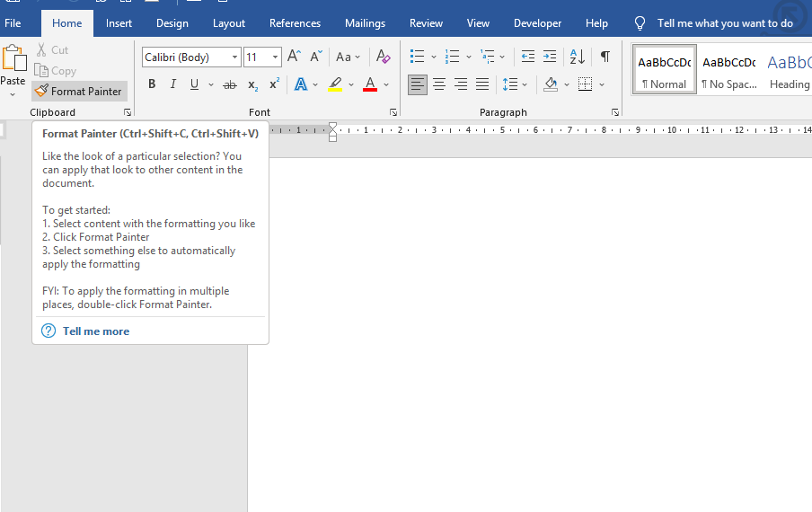Viewport: 812px width, 512px height.
Task: Increase font size with the grow font icon
Action: point(294,57)
